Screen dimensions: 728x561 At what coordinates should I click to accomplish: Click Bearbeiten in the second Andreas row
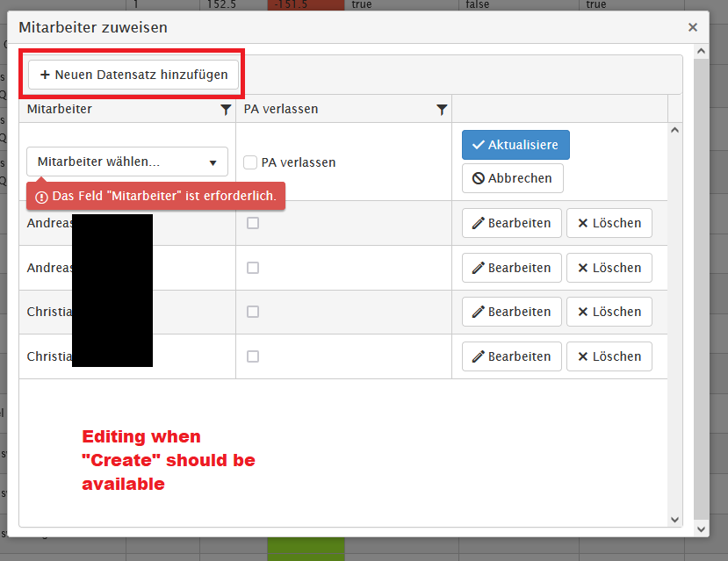point(511,268)
